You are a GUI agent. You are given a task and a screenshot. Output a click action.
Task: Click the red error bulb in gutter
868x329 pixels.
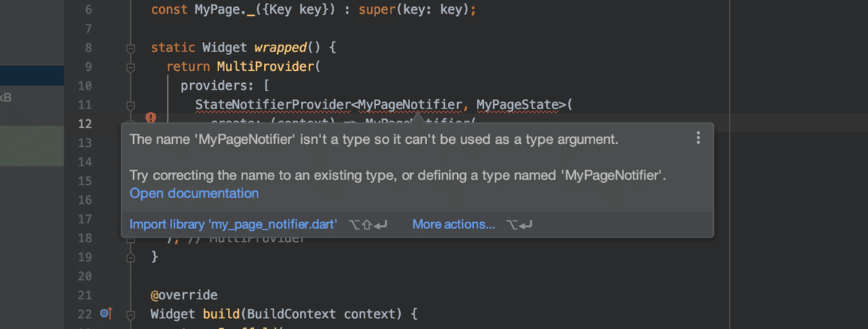click(x=150, y=118)
